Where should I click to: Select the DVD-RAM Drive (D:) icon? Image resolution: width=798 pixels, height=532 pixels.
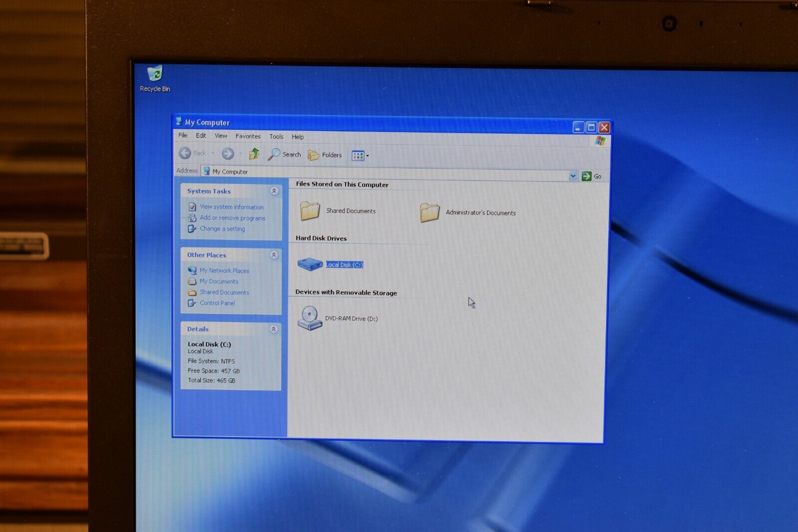coord(310,318)
